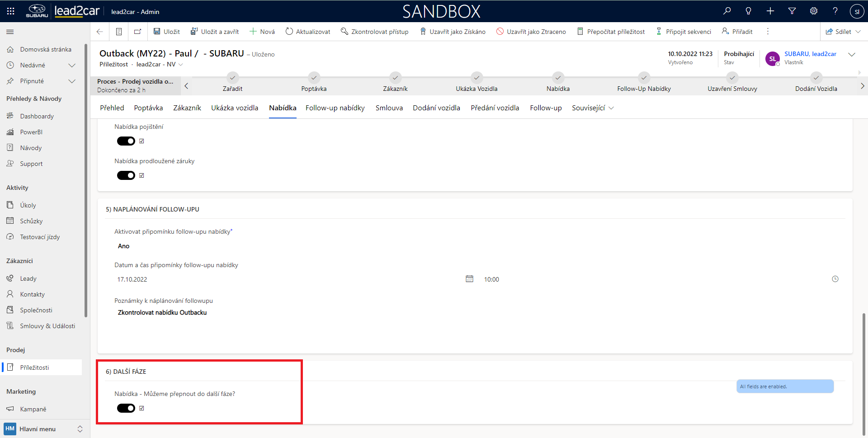Switch to the Smlouva tab

pyautogui.click(x=389, y=108)
